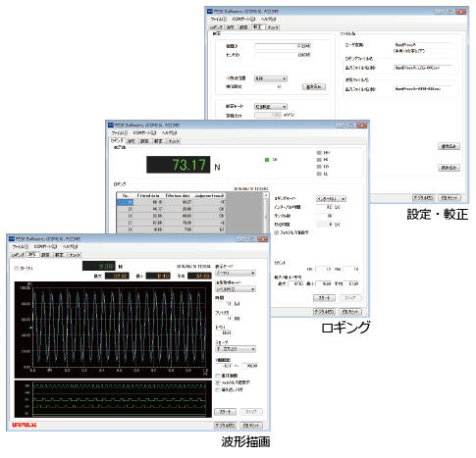Close the front waveform window
Viewport: 476px width, 458px height.
click(263, 239)
